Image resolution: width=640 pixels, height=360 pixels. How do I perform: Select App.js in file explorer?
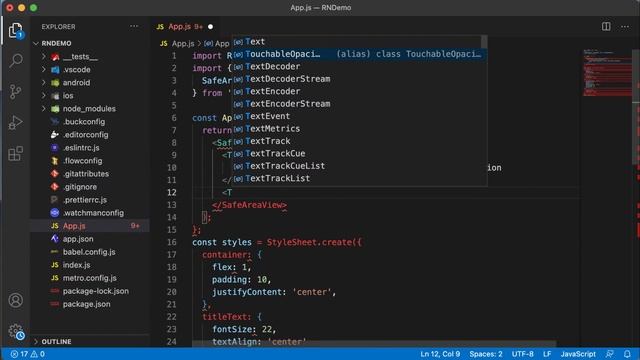coord(90,226)
